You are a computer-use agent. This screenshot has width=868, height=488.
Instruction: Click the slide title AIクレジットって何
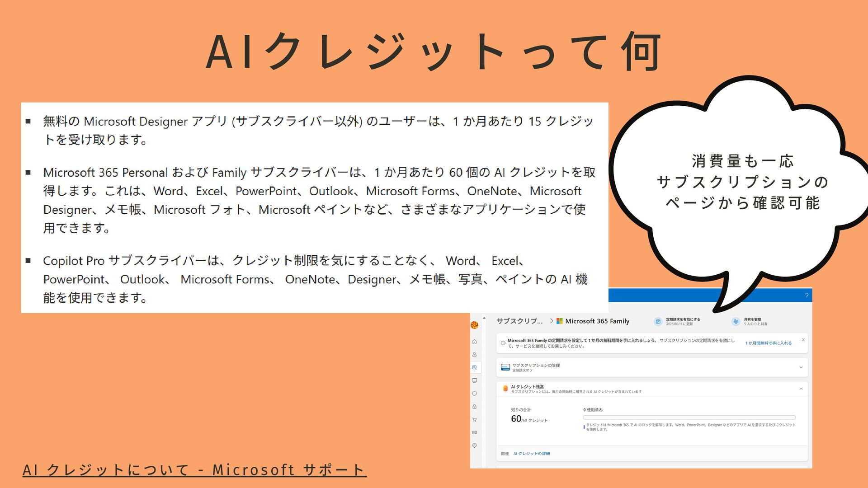coord(434,52)
